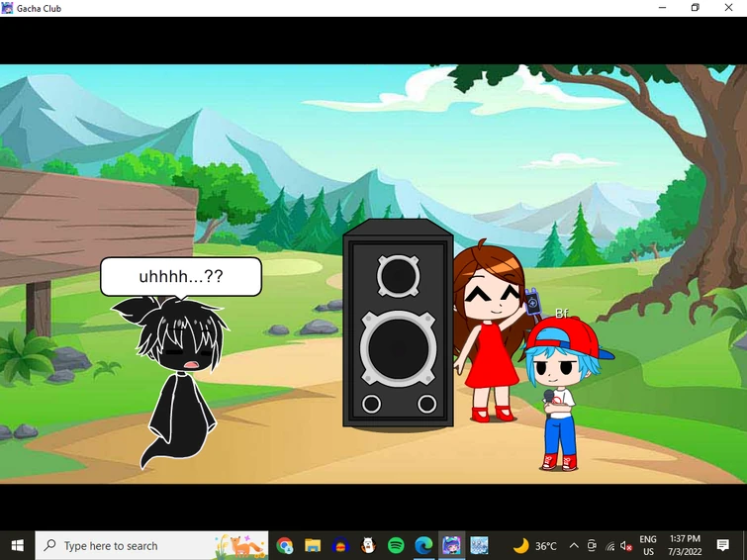This screenshot has height=560, width=747.
Task: Expand the hidden system tray icons
Action: (574, 546)
